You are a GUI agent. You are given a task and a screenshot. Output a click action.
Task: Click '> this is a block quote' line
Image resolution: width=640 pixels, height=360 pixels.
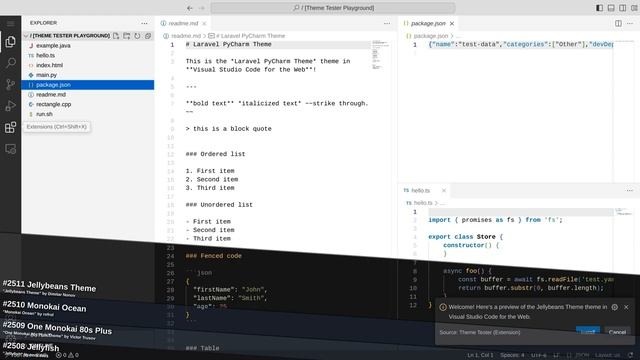[229, 129]
